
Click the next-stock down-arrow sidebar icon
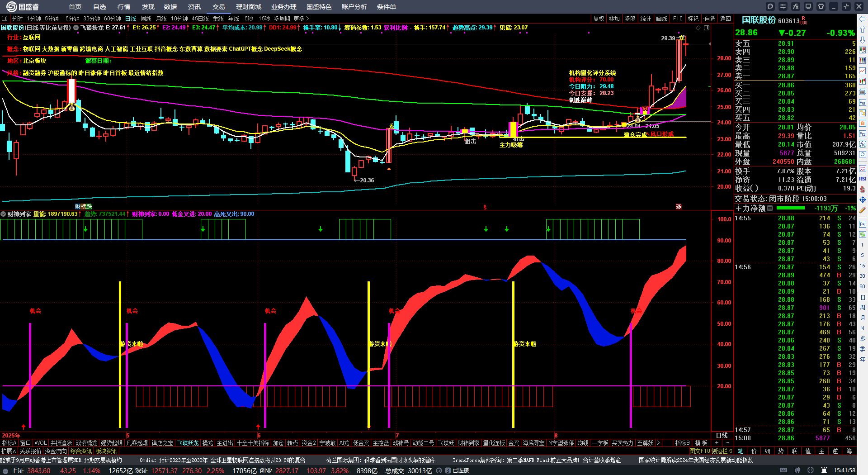point(863,40)
